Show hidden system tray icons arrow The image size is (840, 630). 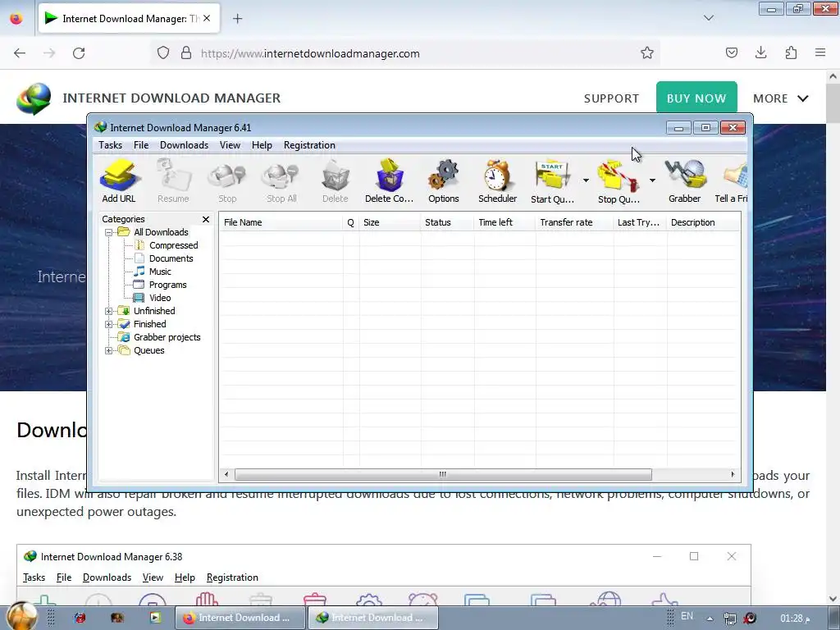point(710,619)
